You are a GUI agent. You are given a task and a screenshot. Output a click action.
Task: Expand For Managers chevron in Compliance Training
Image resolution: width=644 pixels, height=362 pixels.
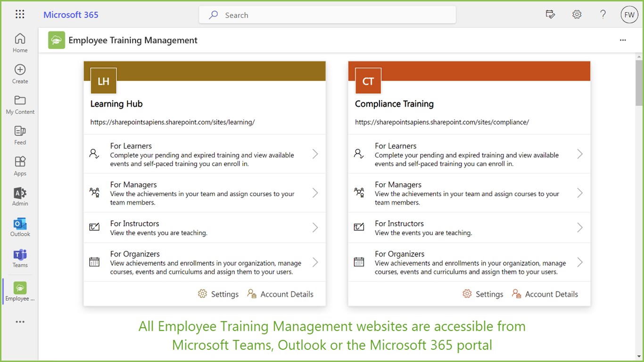580,193
